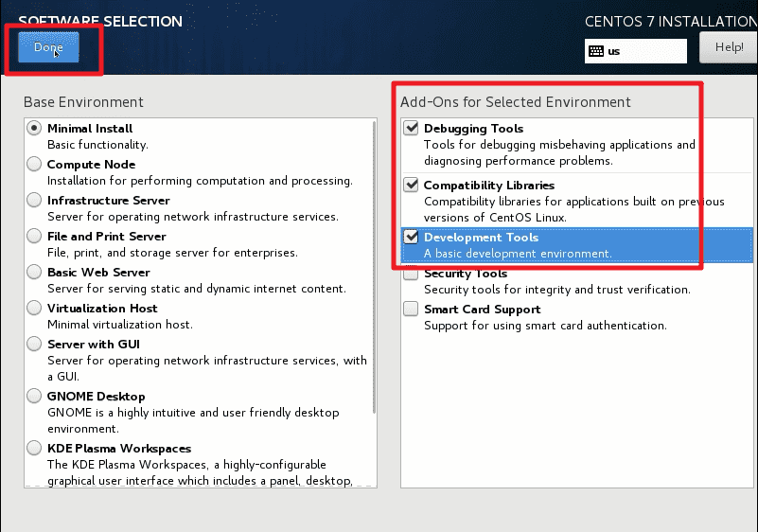Viewport: 758px width, 532px height.
Task: Click the 'Server with GUI' label text
Action: [94, 345]
